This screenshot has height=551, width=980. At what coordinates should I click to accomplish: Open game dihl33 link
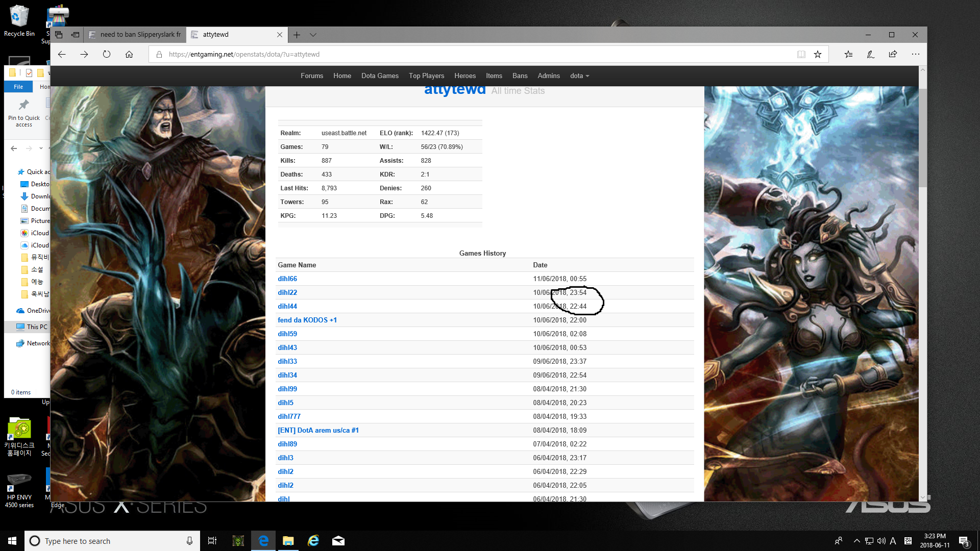coord(287,362)
